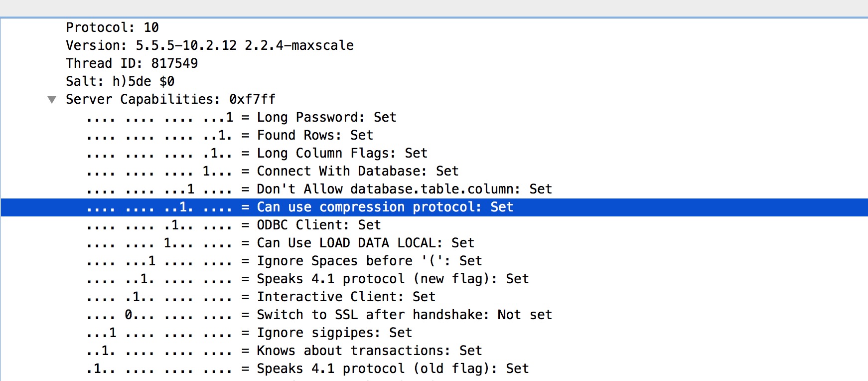Select Speaks 4.1 protocol (old flag) row
The width and height of the screenshot is (868, 381).
[393, 369]
